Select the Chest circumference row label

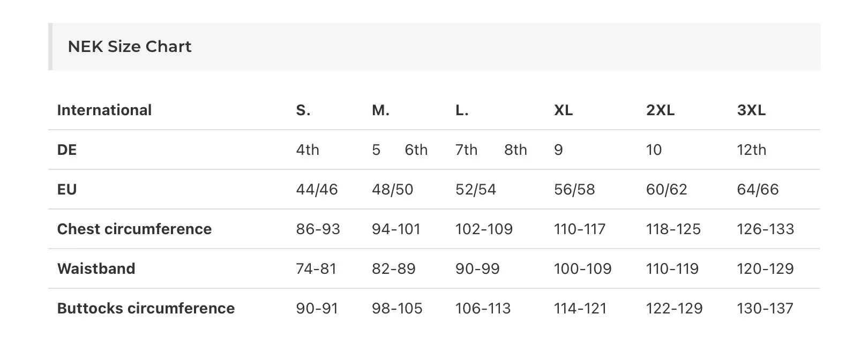click(134, 229)
